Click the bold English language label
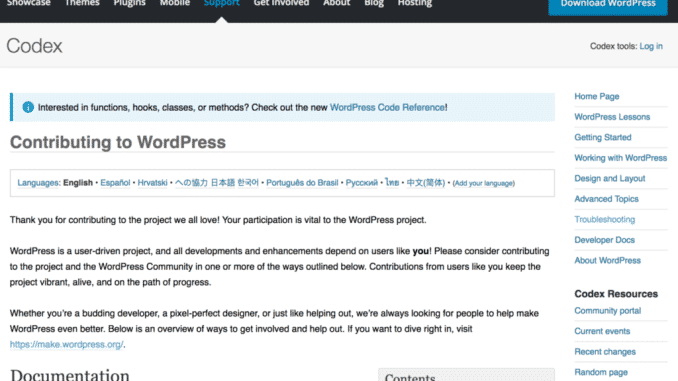The width and height of the screenshot is (678, 381). click(x=78, y=183)
